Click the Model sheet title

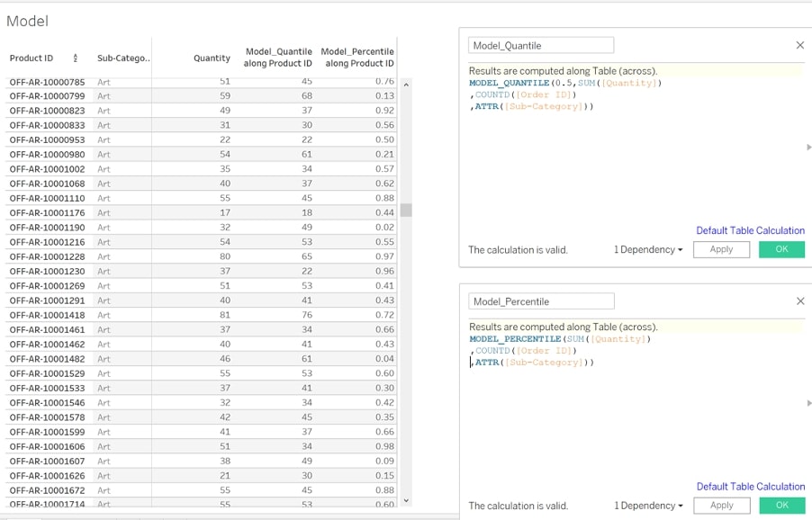point(27,22)
